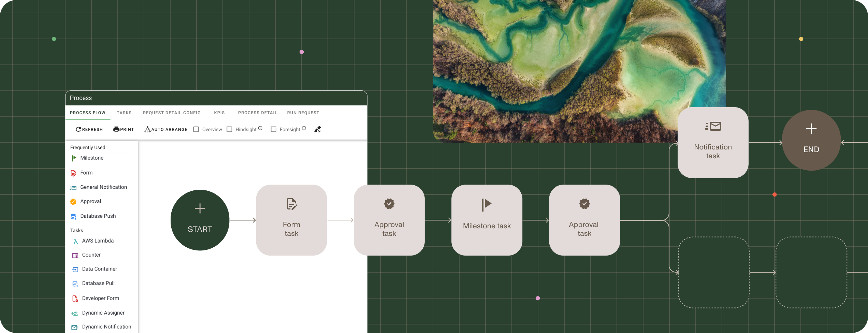Select the AWS Lambda icon
The width and height of the screenshot is (868, 333).
75,241
